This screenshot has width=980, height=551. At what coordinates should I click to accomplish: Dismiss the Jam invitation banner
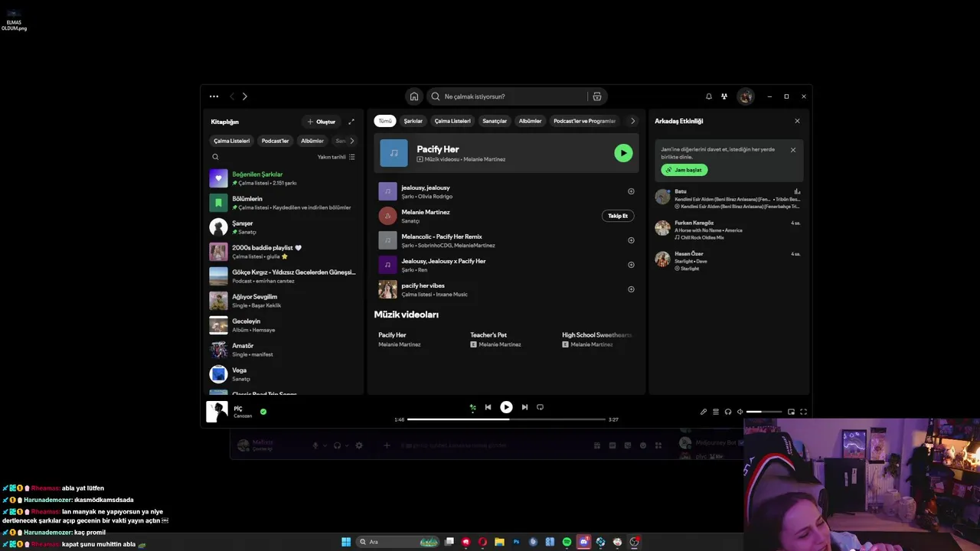click(x=793, y=150)
